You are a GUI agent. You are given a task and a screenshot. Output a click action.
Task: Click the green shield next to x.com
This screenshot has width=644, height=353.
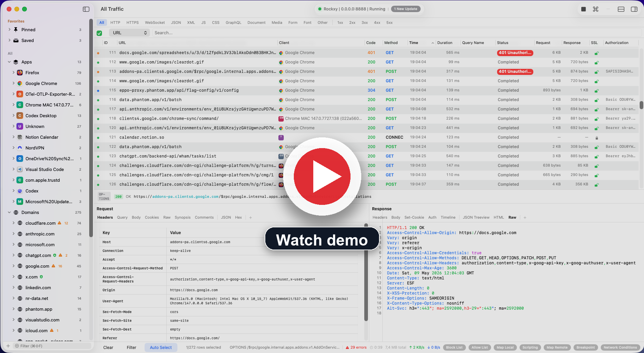[41, 277]
